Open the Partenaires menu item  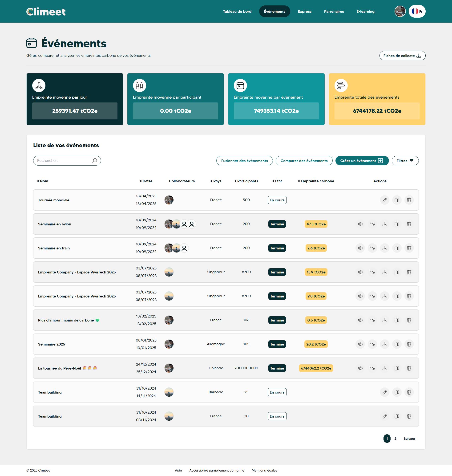coord(334,11)
